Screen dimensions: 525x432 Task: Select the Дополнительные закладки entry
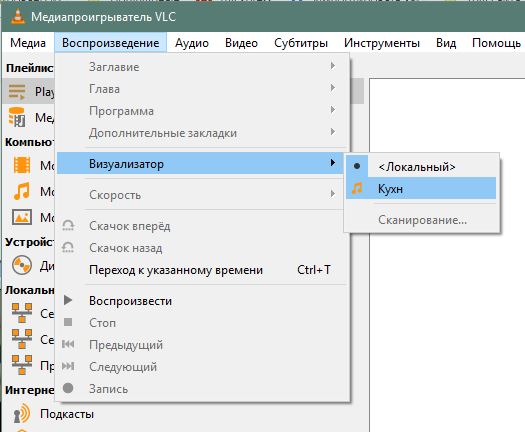(x=203, y=133)
